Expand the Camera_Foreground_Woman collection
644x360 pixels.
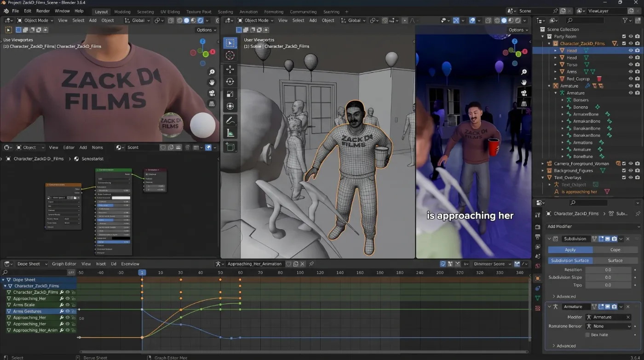[543, 163]
